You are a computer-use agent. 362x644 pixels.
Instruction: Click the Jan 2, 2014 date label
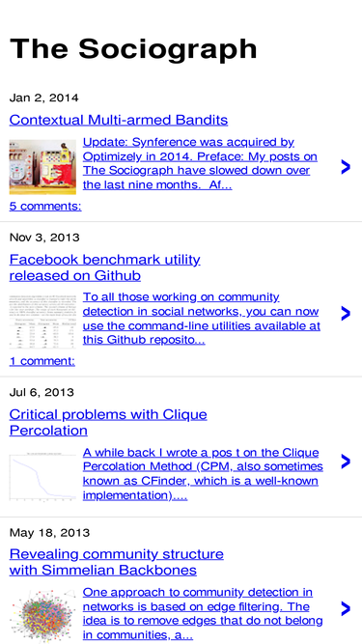click(43, 98)
